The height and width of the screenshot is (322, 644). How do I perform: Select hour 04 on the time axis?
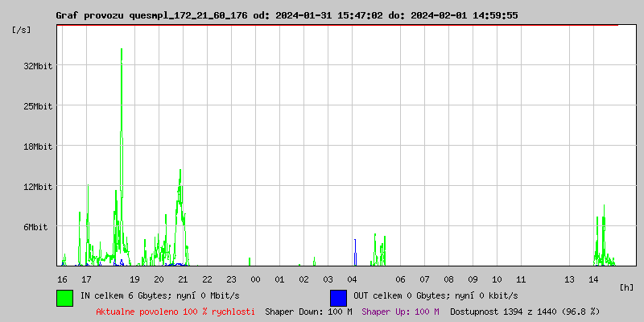[352, 279]
